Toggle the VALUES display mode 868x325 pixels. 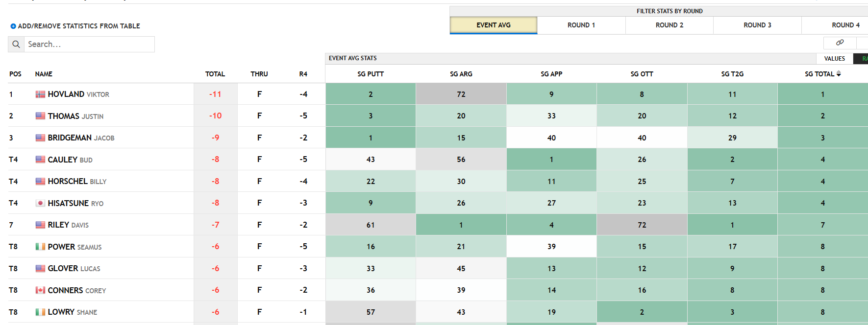[835, 59]
